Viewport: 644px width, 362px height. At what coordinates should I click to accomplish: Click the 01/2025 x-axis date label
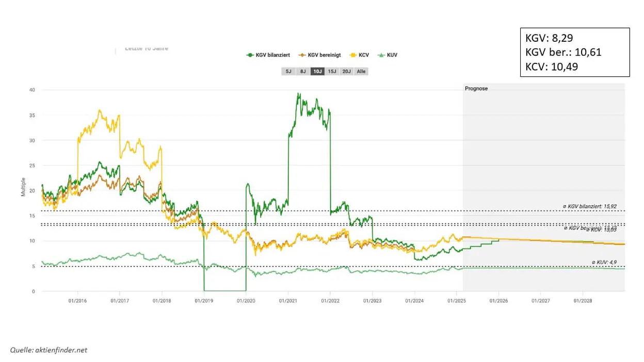pyautogui.click(x=456, y=300)
